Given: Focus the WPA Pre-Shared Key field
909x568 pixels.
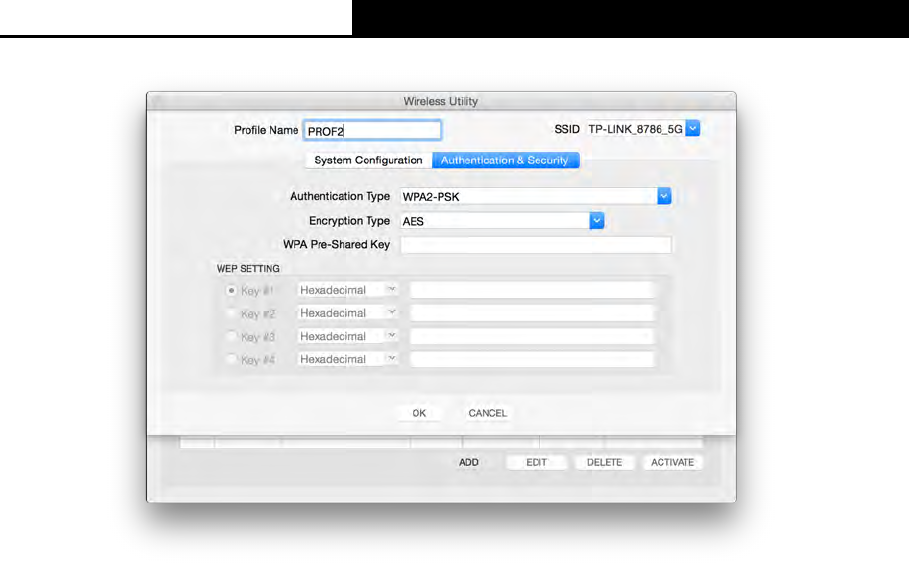Looking at the screenshot, I should [x=536, y=245].
